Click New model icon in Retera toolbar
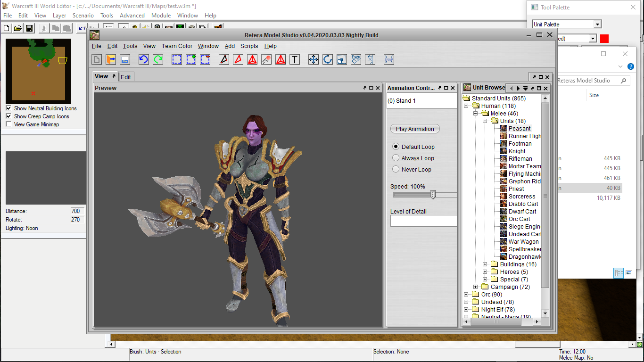Screen dimensions: 644x362 point(97,59)
